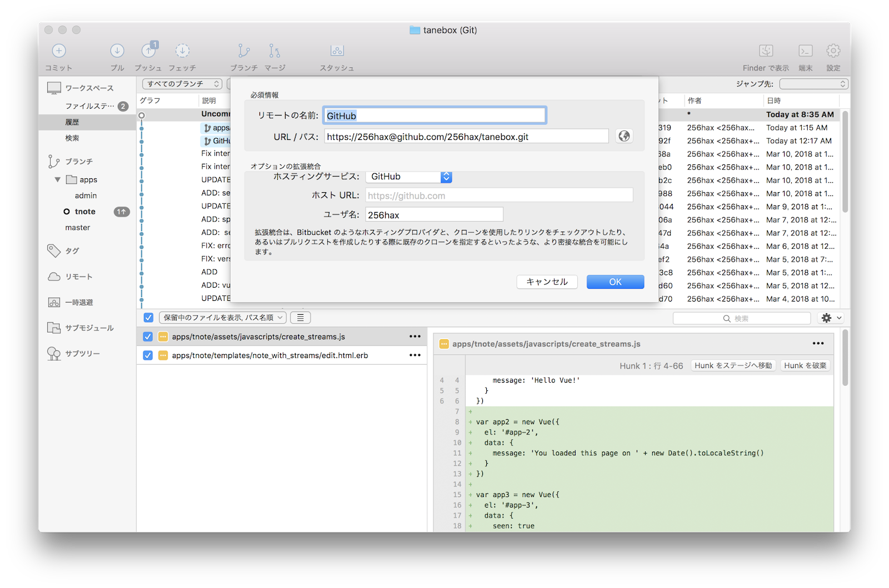Click diff line "seen: true"
This screenshot has width=889, height=588.
pos(513,526)
